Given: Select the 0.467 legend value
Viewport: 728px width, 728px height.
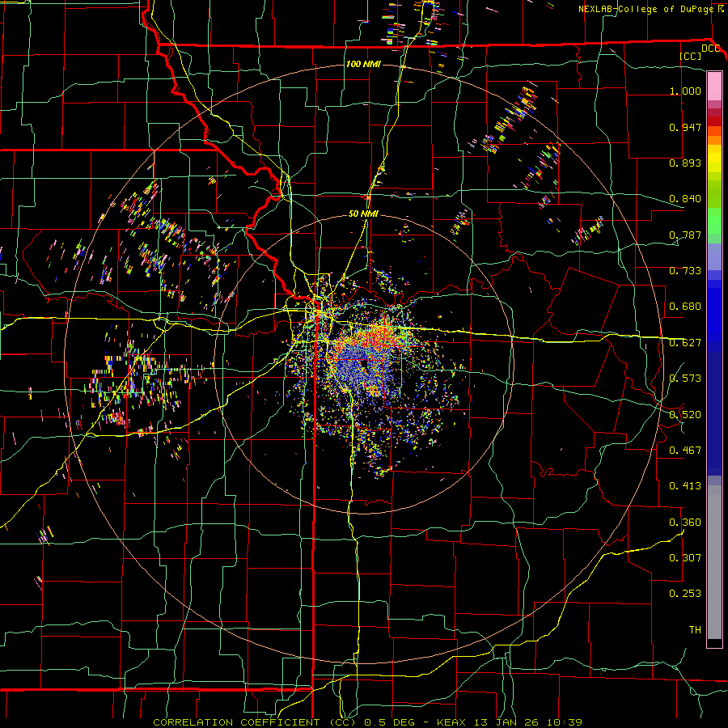Looking at the screenshot, I should coord(685,451).
